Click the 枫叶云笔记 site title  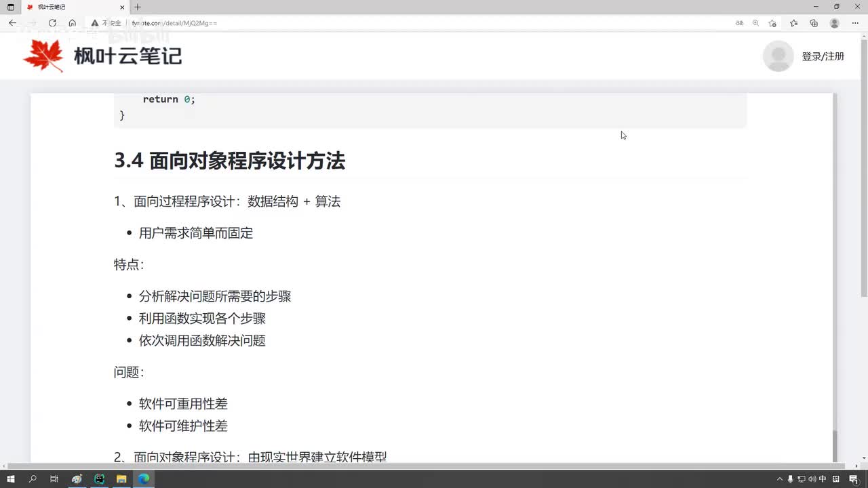click(127, 56)
